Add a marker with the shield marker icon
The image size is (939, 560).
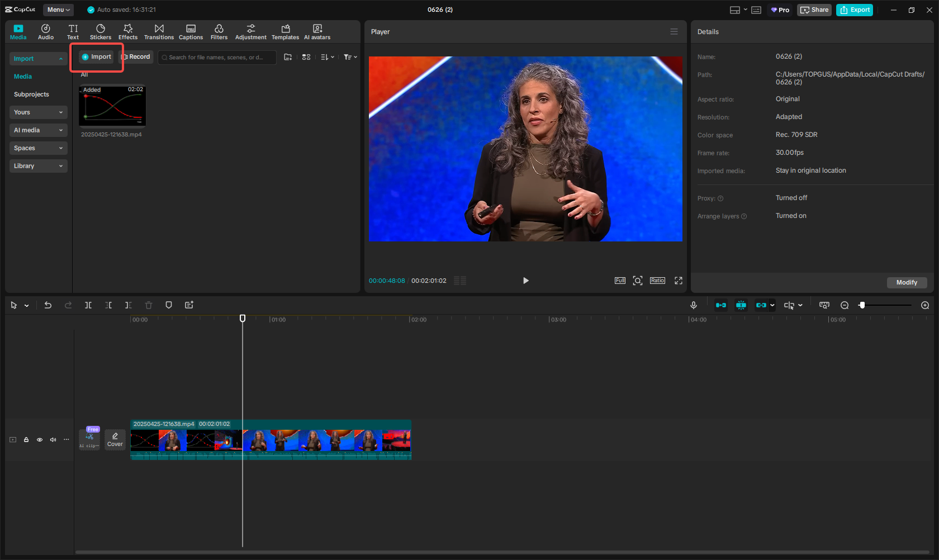click(x=169, y=305)
